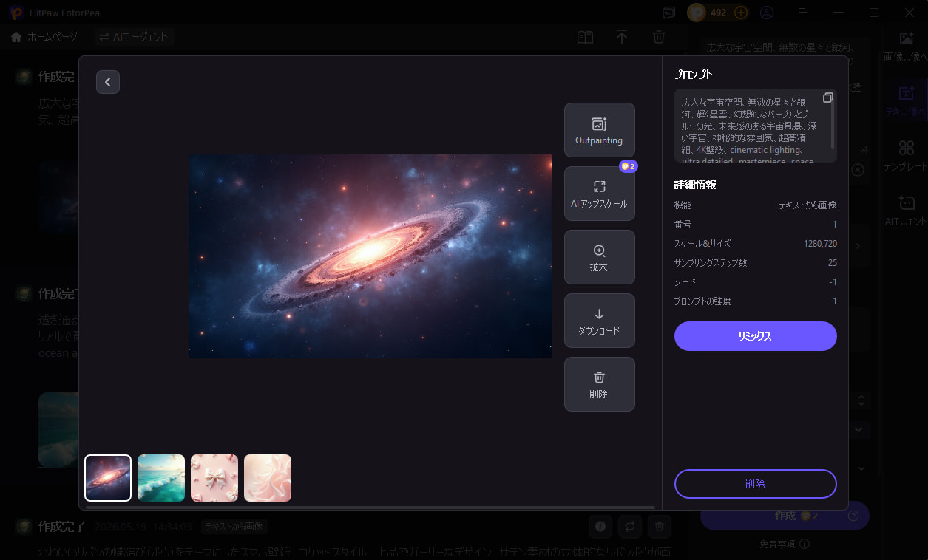Regenerate the ribbon generation entry

[x=630, y=527]
